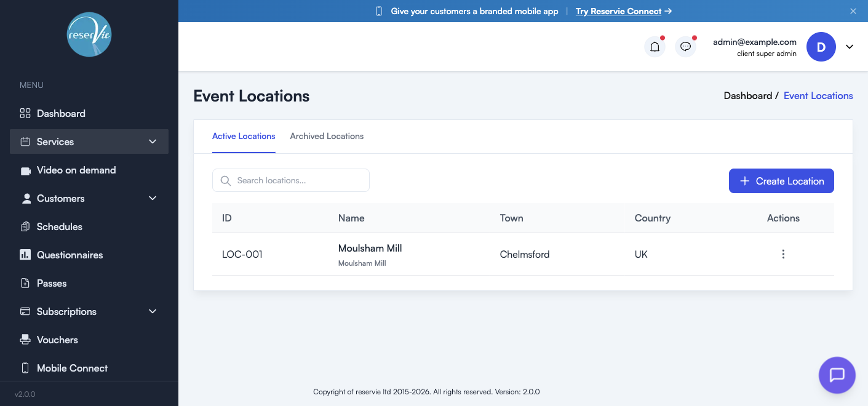Click the Services calendar icon
Viewport: 868px width, 406px height.
25,141
